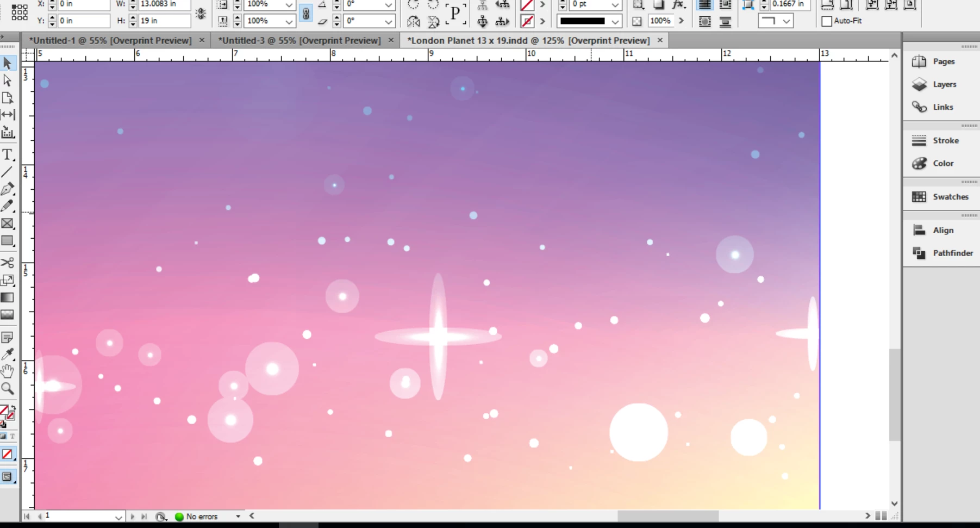Switch to Untitled-3 document tab
Image resolution: width=980 pixels, height=528 pixels.
(299, 40)
